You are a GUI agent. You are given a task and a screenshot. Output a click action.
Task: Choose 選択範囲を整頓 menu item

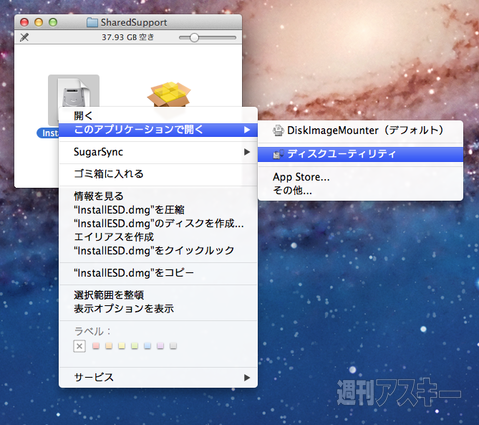tap(158, 295)
